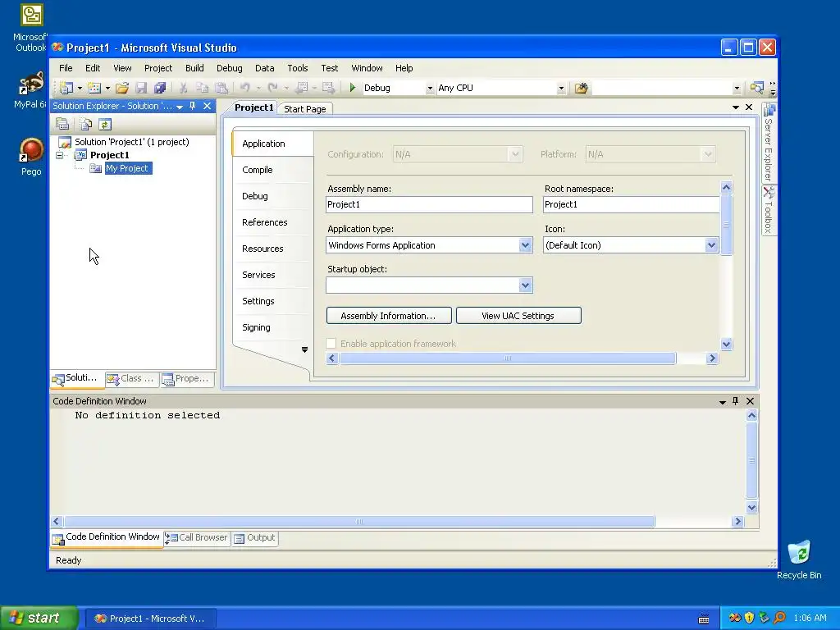Click the Save toolbar icon
Screen dimensions: 840x630
pos(141,88)
